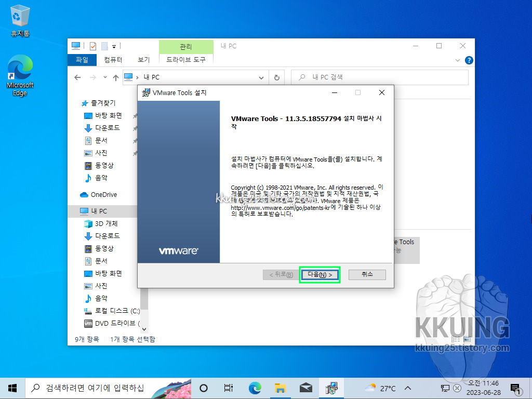
Task: Go up one folder level arrow
Action: coord(116,78)
